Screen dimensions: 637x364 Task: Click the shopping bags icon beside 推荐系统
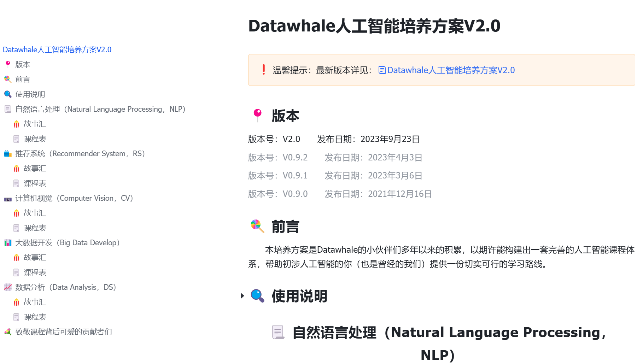[8, 153]
